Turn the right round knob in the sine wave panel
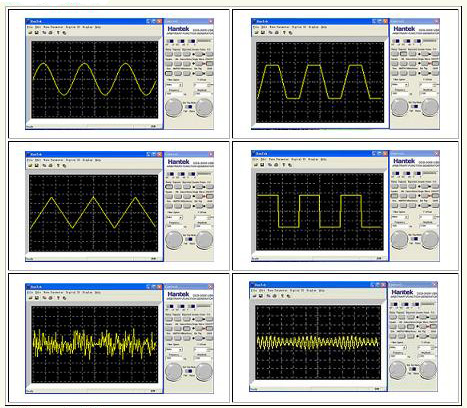 click(x=204, y=108)
